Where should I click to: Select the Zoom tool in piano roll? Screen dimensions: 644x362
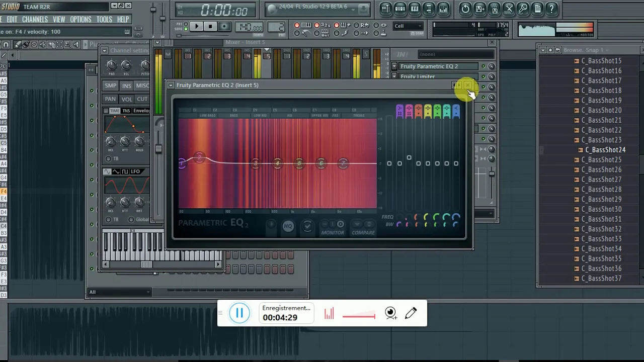67,45
